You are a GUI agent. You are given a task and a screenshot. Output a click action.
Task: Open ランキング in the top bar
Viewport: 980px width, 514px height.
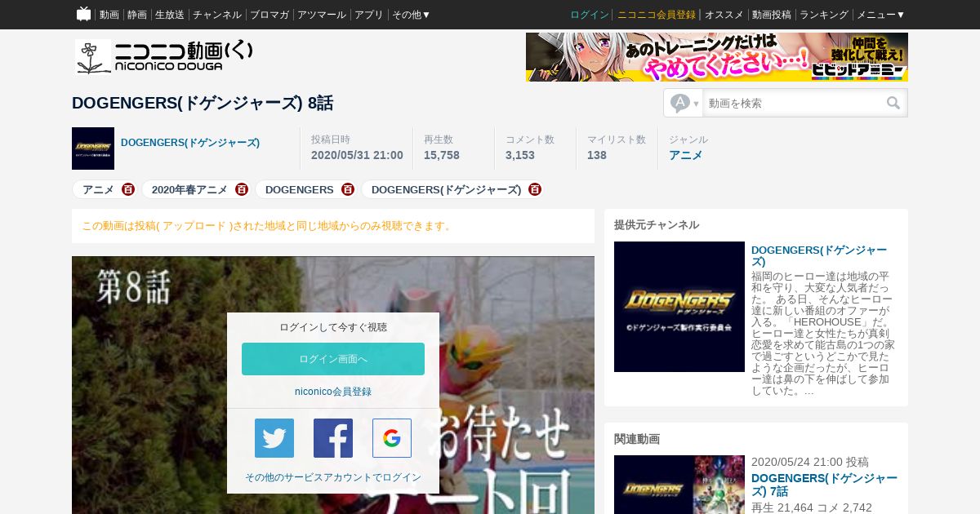coord(824,15)
